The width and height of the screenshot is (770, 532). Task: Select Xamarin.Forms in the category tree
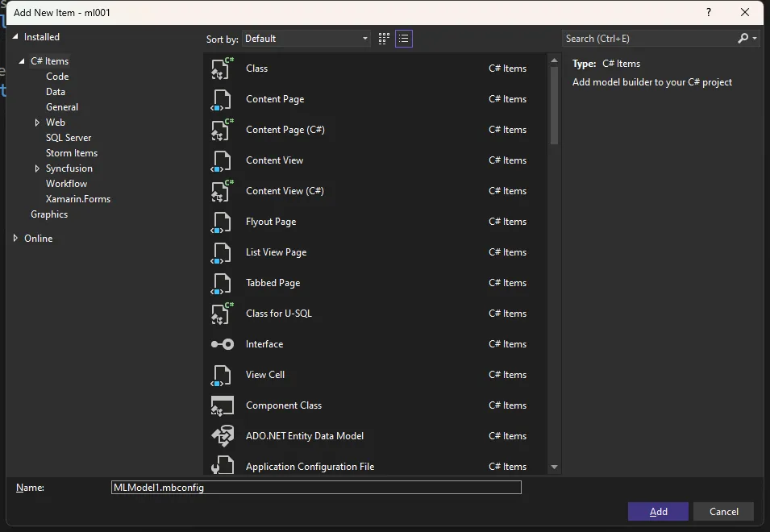pos(78,199)
